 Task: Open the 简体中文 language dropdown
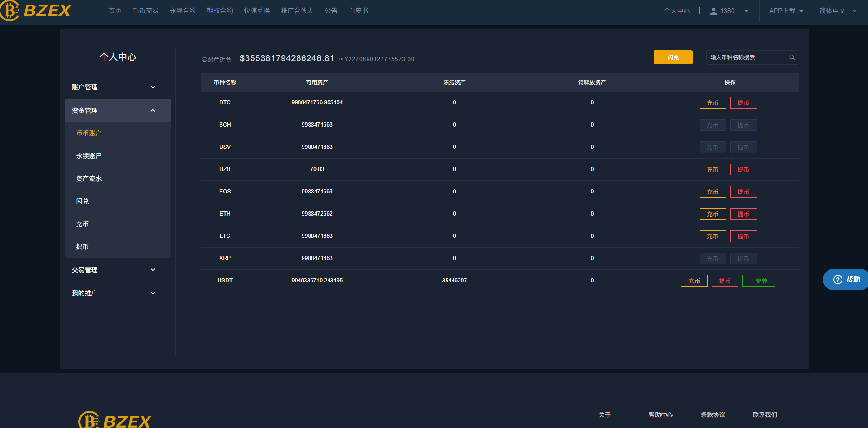pyautogui.click(x=837, y=11)
